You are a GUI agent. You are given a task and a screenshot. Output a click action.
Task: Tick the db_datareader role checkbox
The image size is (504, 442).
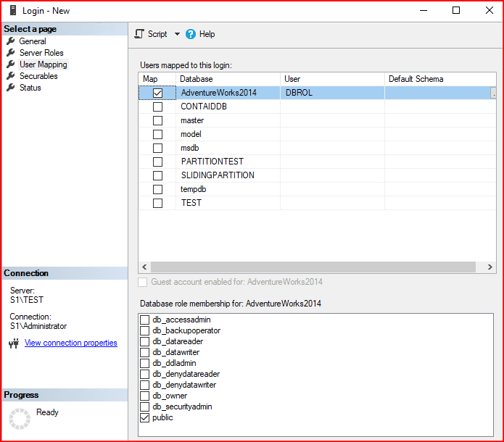pos(145,341)
